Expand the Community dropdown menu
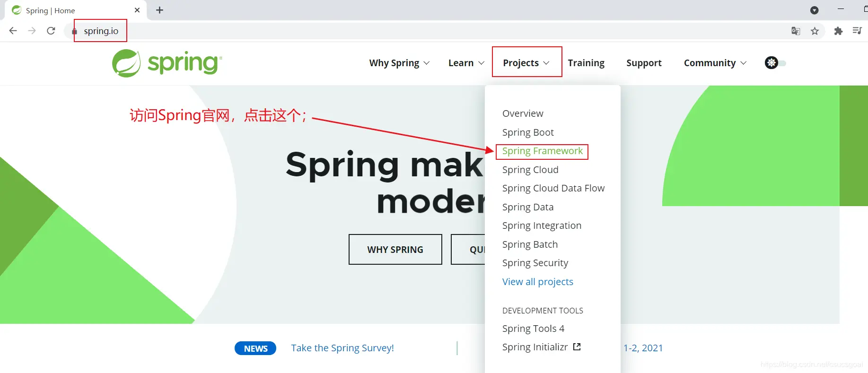This screenshot has width=868, height=373. pos(715,63)
